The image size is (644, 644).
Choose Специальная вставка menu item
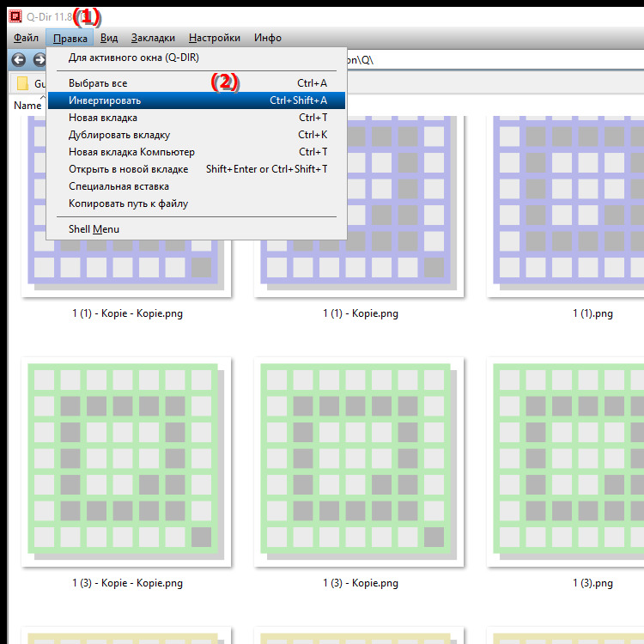coord(197,186)
